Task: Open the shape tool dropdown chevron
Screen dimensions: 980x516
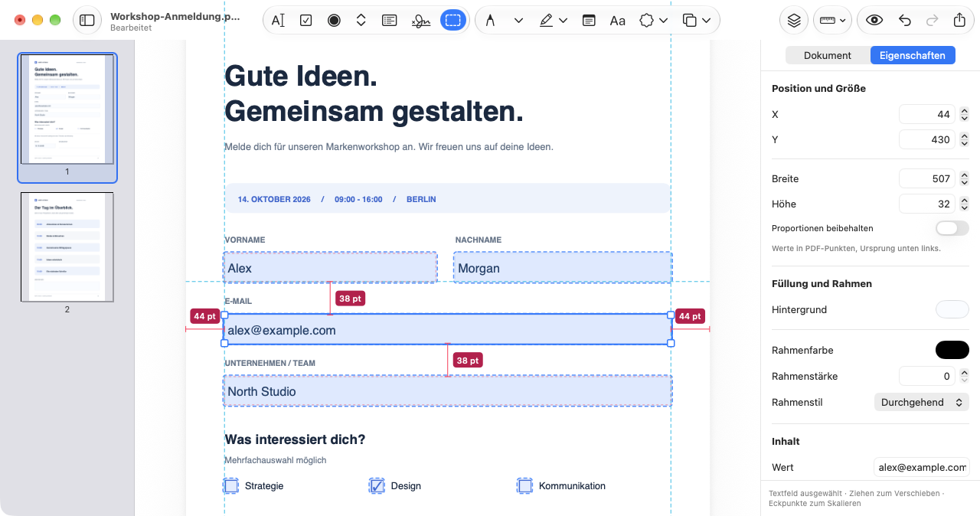Action: [x=663, y=21]
